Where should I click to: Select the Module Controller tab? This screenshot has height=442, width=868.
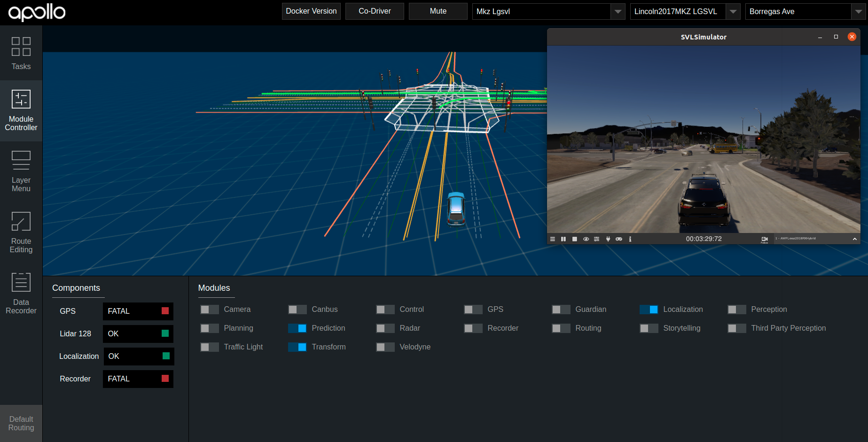(x=21, y=110)
